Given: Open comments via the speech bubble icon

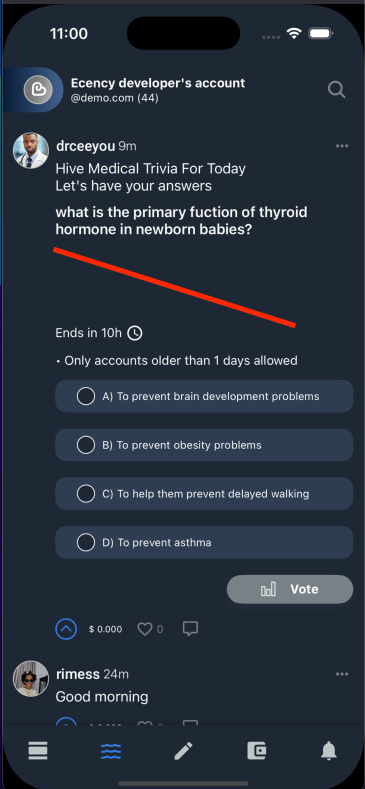Looking at the screenshot, I should [190, 628].
